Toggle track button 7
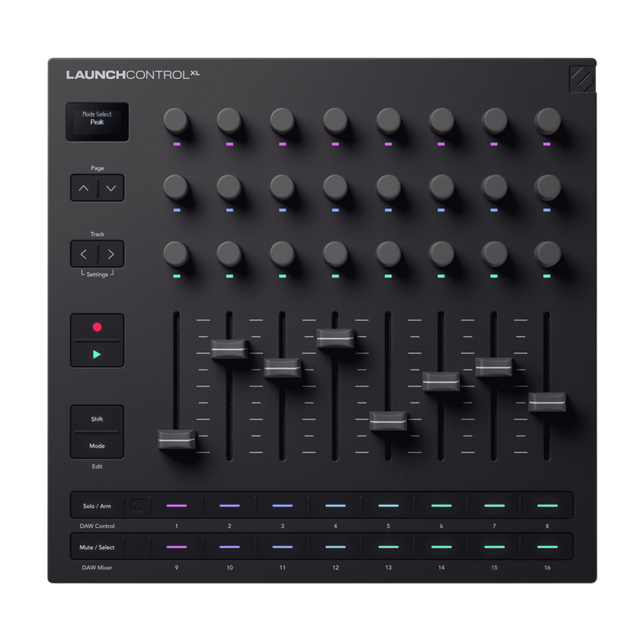This screenshot has width=644, height=644. [494, 506]
